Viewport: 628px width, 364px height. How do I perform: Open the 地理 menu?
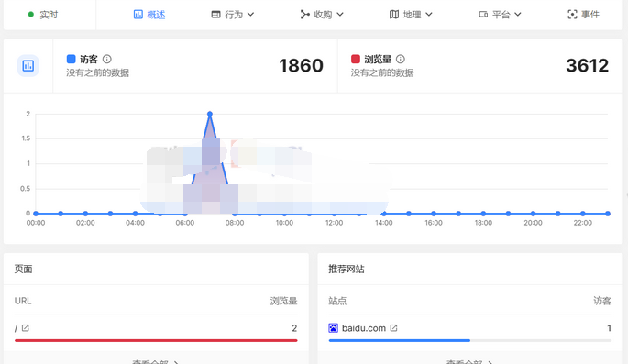[x=411, y=15]
